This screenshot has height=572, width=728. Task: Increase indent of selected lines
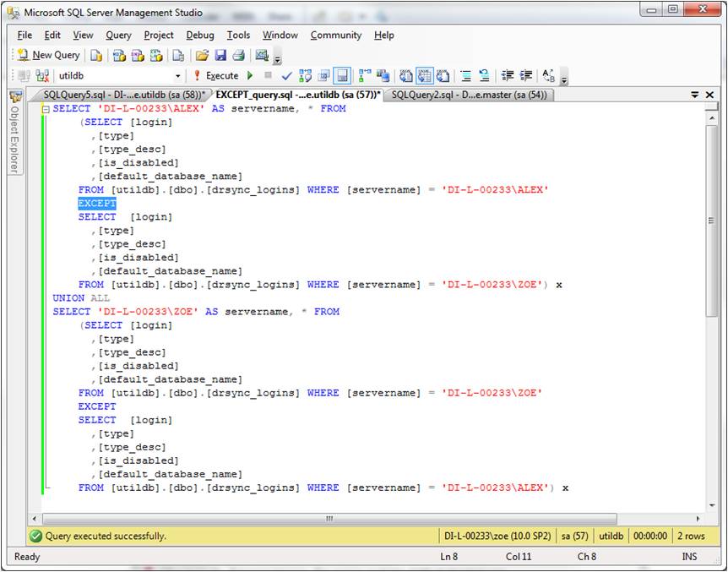(x=526, y=76)
